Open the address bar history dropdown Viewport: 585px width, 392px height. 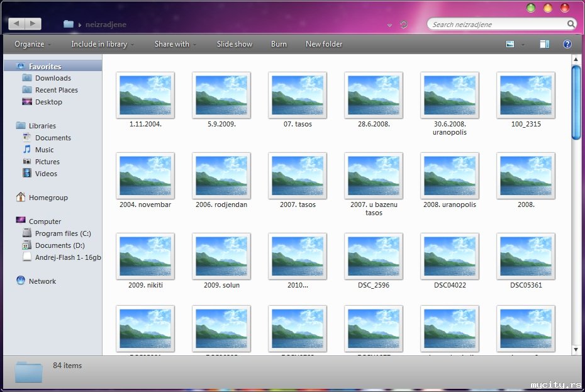coord(389,25)
